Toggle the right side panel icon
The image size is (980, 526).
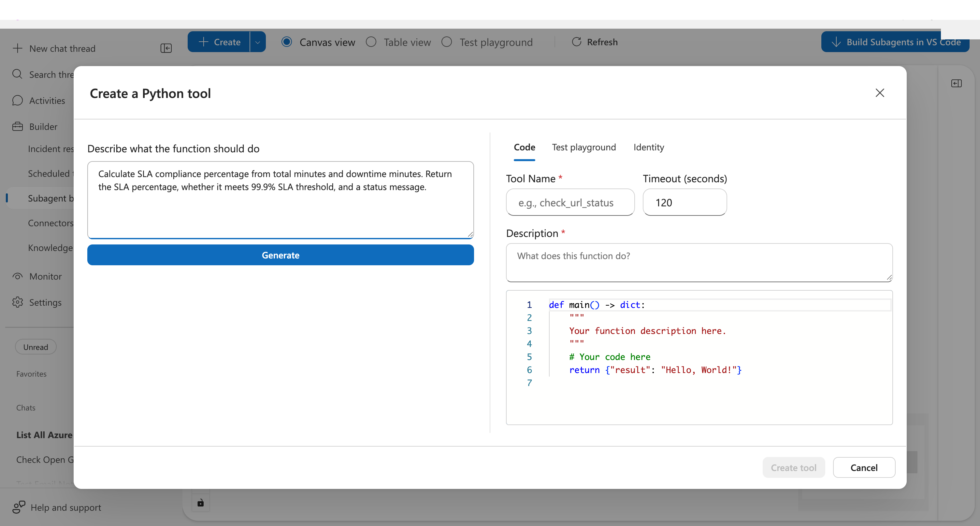tap(956, 83)
